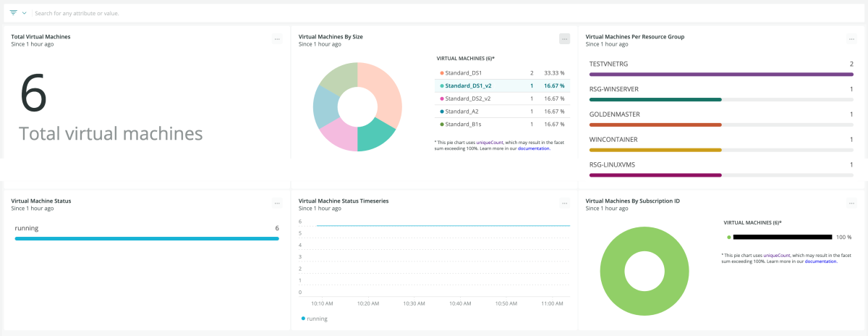The image size is (868, 336).
Task: Open uniqueCount link under subscription pie chart
Action: coord(778,256)
